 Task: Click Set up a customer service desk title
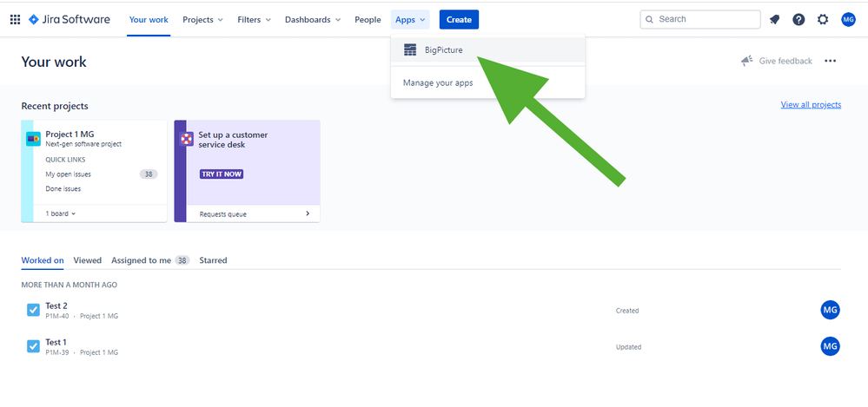pos(233,140)
